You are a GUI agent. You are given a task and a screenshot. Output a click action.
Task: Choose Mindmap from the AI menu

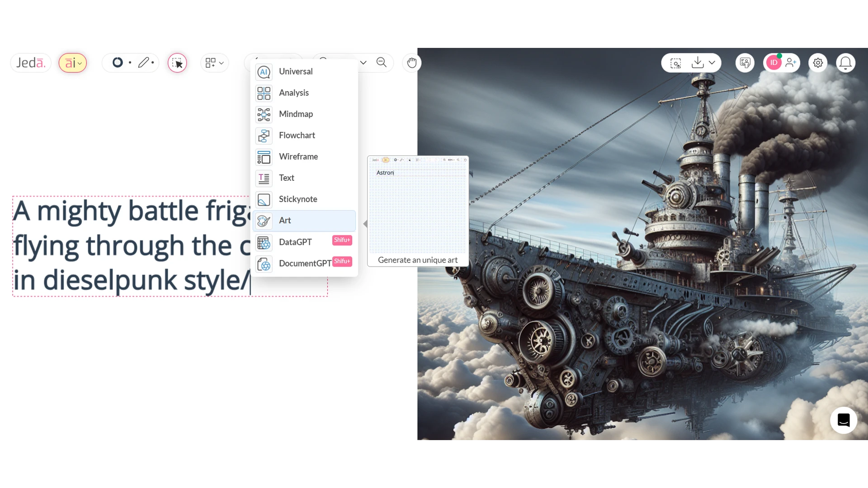295,114
